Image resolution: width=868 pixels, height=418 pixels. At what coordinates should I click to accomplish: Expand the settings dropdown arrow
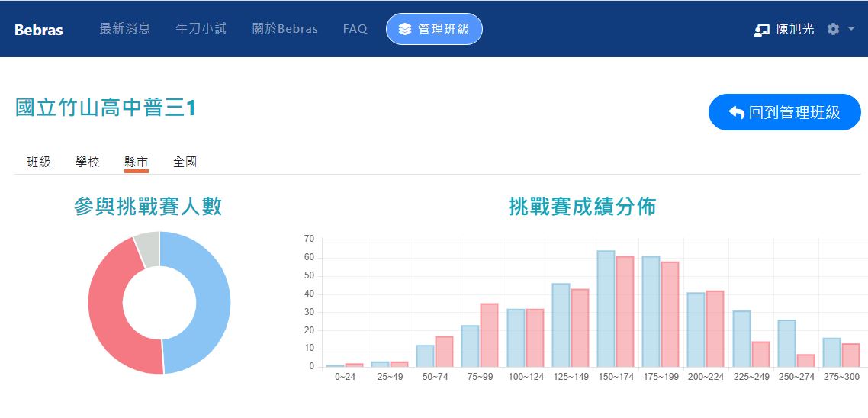pyautogui.click(x=851, y=29)
